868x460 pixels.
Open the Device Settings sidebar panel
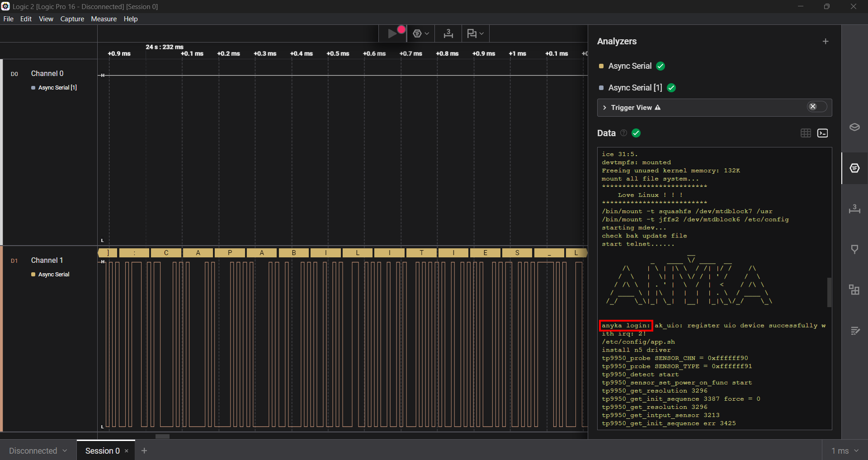(854, 127)
